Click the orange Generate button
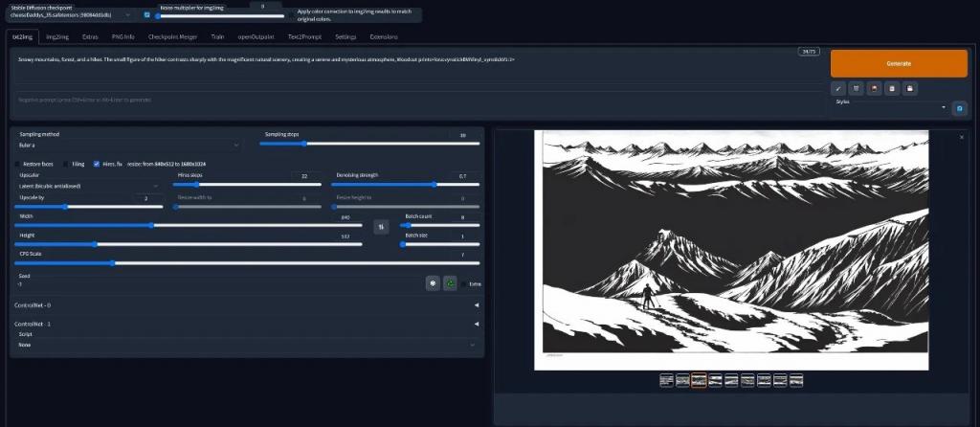Image resolution: width=980 pixels, height=427 pixels. click(x=899, y=63)
